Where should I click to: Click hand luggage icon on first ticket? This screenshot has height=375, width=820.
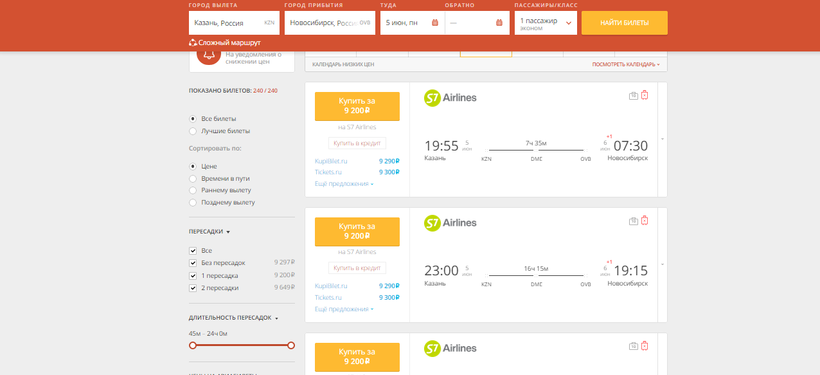click(633, 96)
